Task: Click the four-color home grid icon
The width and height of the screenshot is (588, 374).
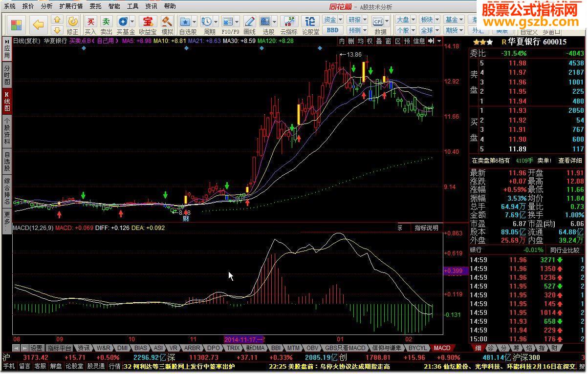Action: 16,25
